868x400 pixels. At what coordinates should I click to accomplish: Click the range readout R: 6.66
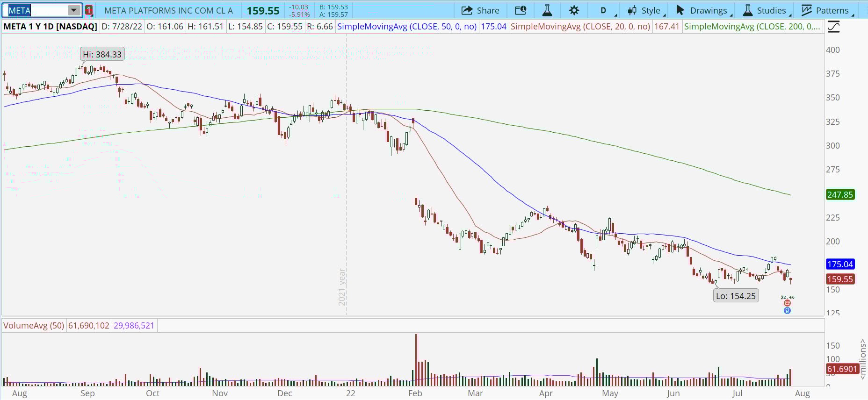(320, 27)
